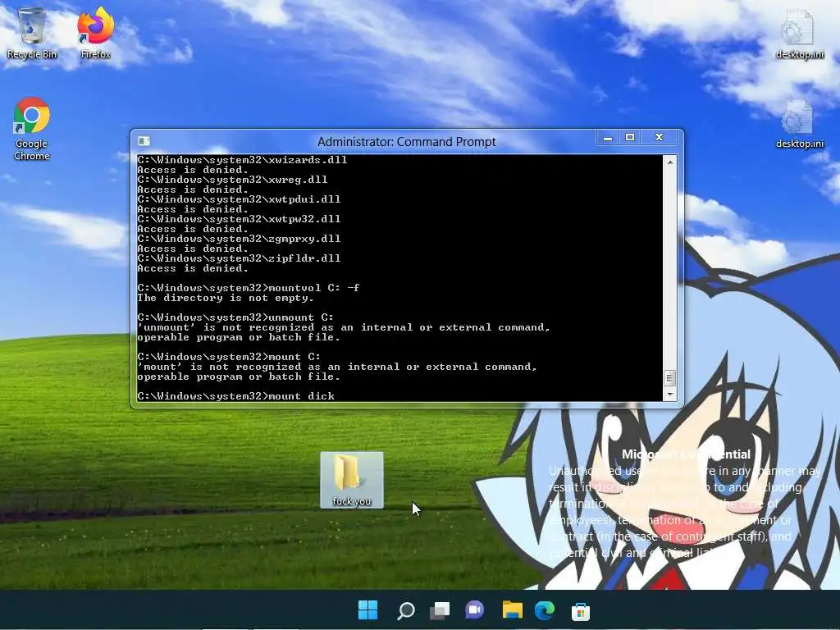This screenshot has width=840, height=630.
Task: Close the Command Prompt window
Action: click(660, 138)
